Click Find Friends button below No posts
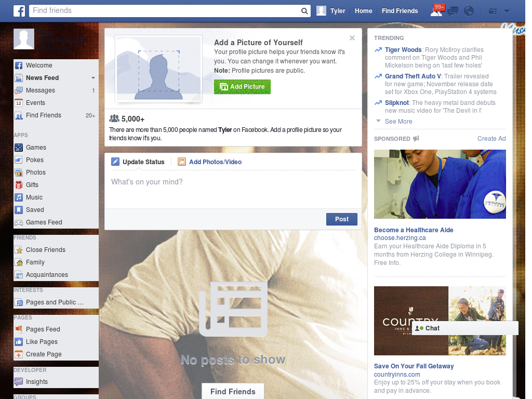532x399 pixels. coord(233,391)
